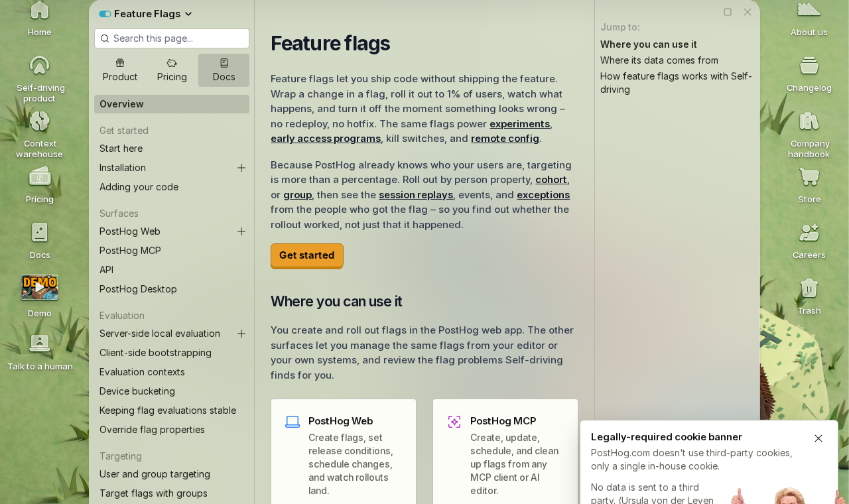Open the Trash desktop icon
The width and height of the screenshot is (849, 504).
[x=809, y=296]
